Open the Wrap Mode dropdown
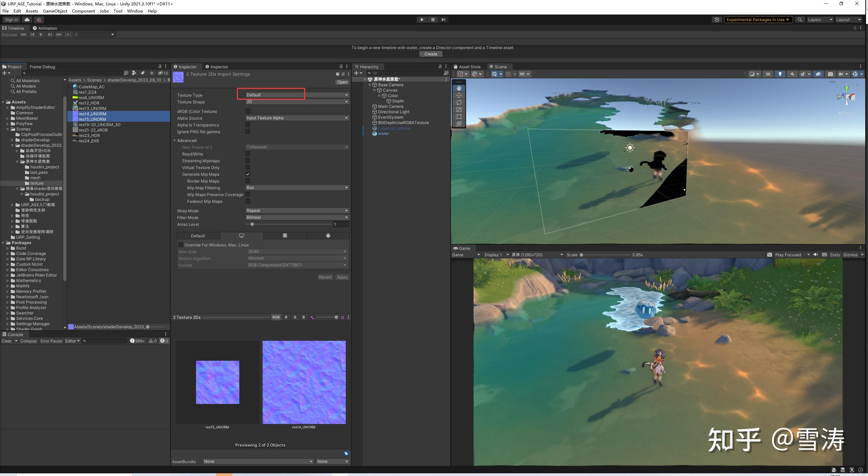The image size is (868, 476). point(297,211)
